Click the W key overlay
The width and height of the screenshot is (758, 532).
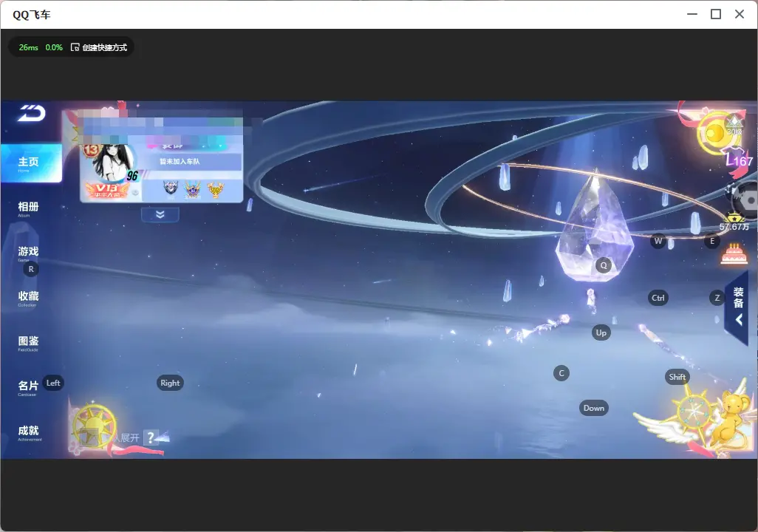click(x=658, y=241)
